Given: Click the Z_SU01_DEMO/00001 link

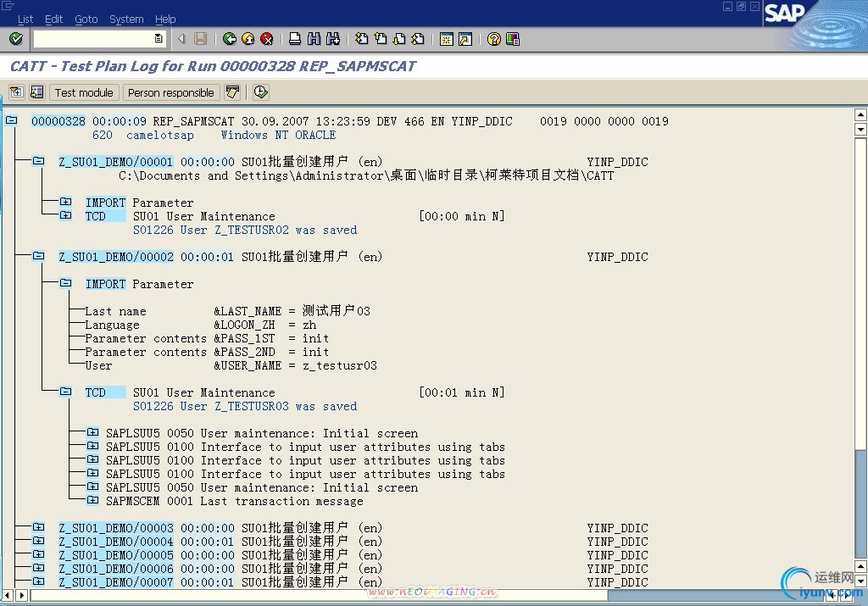Looking at the screenshot, I should (x=115, y=162).
